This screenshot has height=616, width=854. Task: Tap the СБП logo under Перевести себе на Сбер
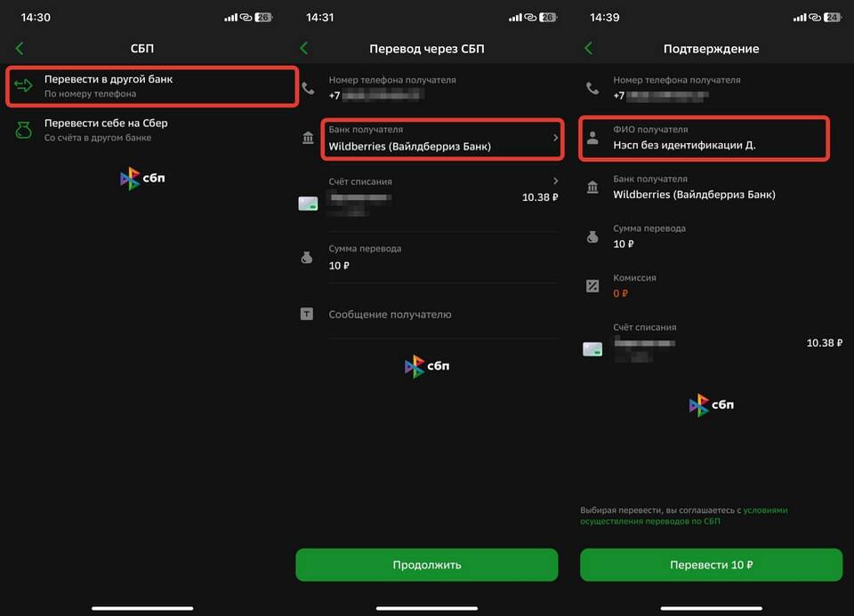[x=142, y=179]
